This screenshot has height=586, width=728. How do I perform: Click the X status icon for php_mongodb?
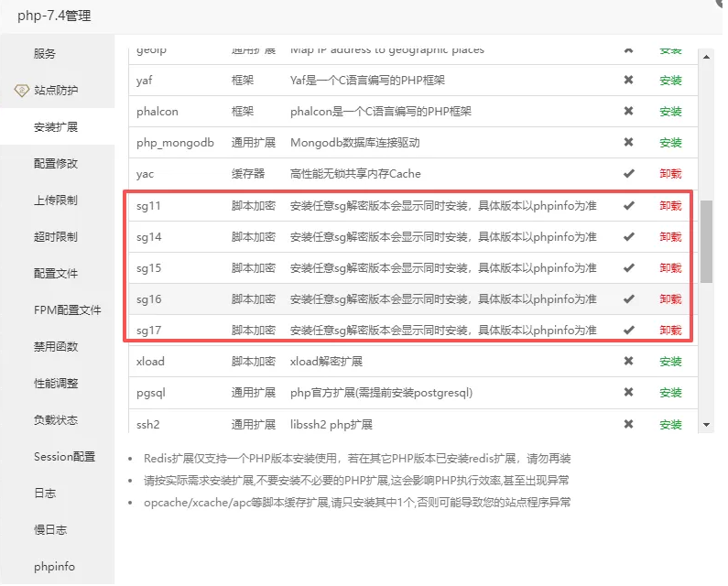(628, 142)
